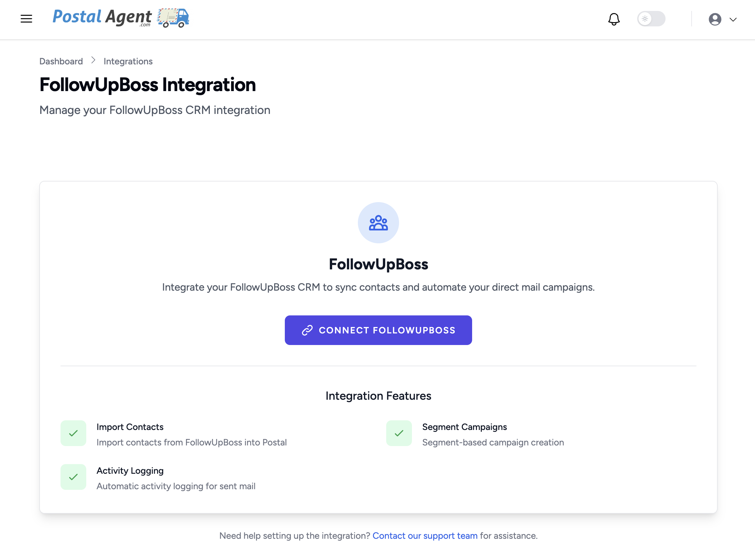Click the Import Contacts feature title
The image size is (755, 560).
(130, 427)
